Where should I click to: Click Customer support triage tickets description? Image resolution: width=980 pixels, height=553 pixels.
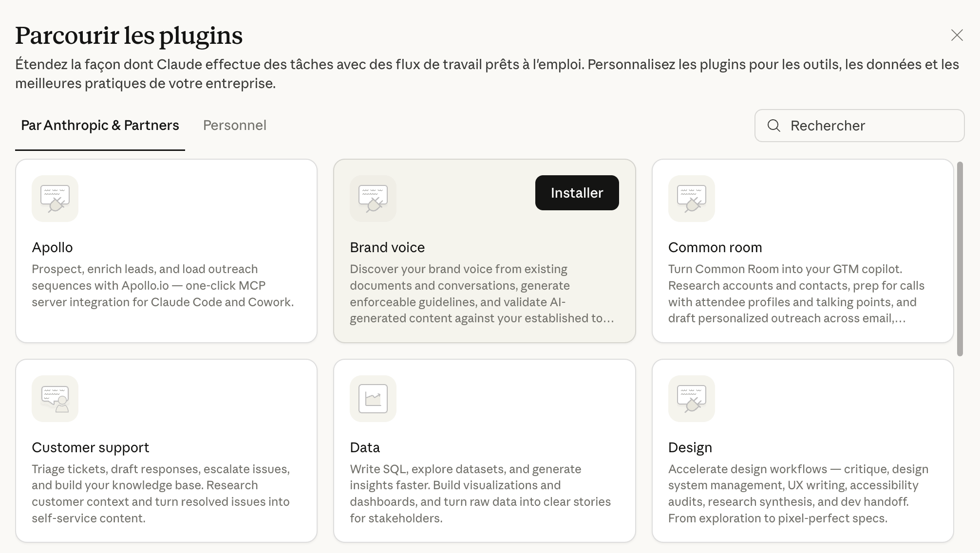(x=161, y=494)
